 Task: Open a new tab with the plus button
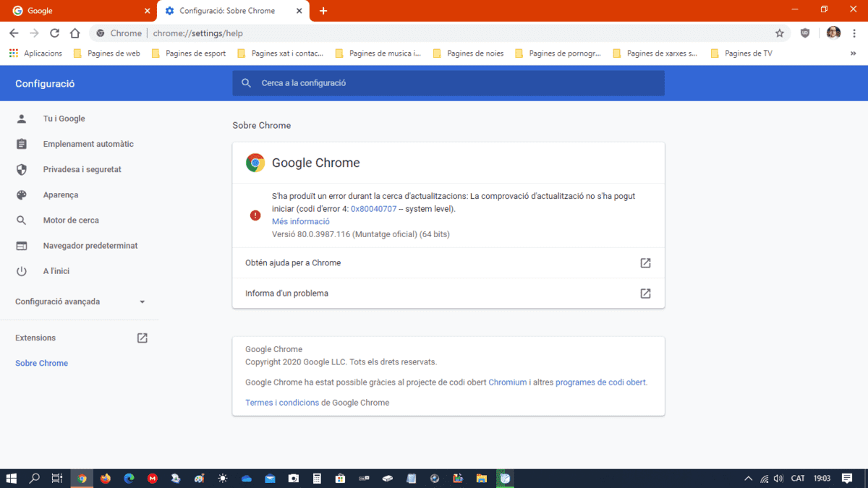point(323,11)
